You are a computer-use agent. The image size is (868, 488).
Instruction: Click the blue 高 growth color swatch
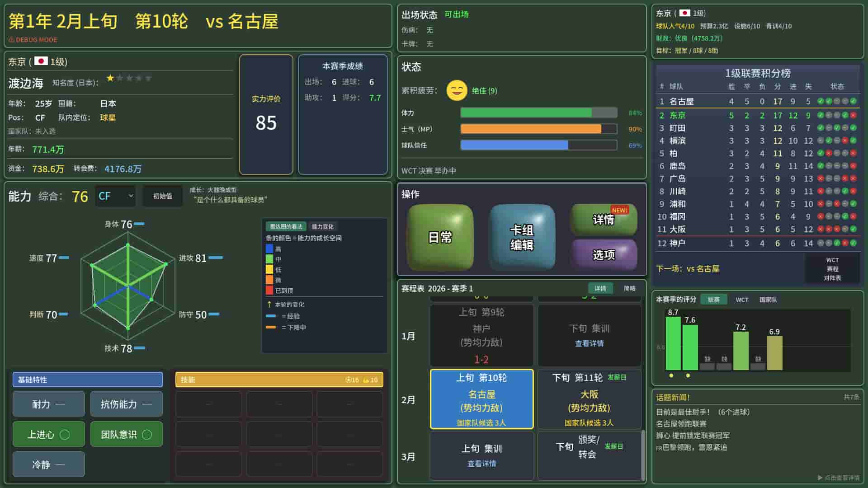(269, 249)
